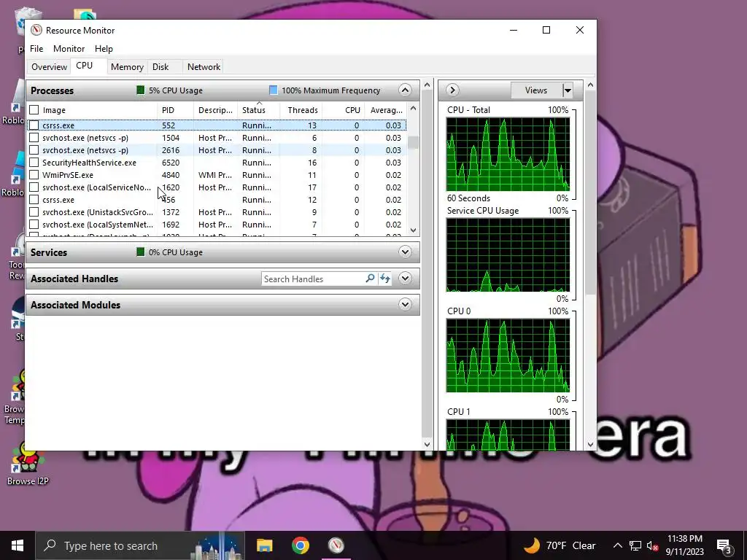Tick the select-all checkbox beside Image header
The height and width of the screenshot is (560, 747).
point(34,110)
